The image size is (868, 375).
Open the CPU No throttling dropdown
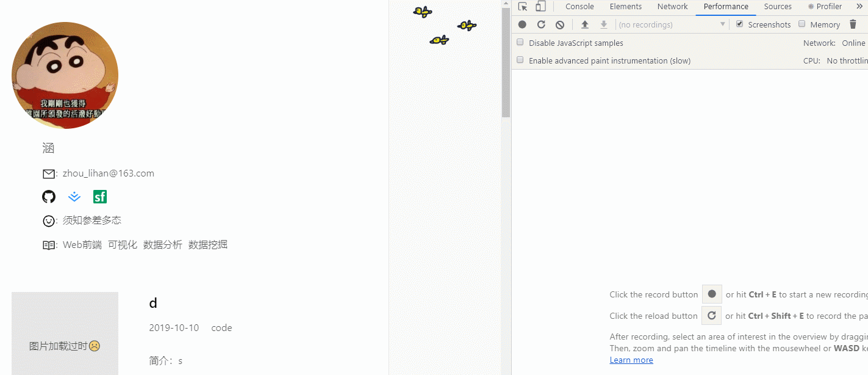(847, 60)
